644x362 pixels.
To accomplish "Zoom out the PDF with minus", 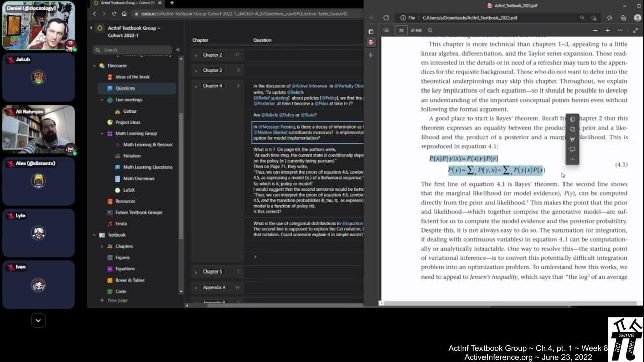I will (595, 30).
